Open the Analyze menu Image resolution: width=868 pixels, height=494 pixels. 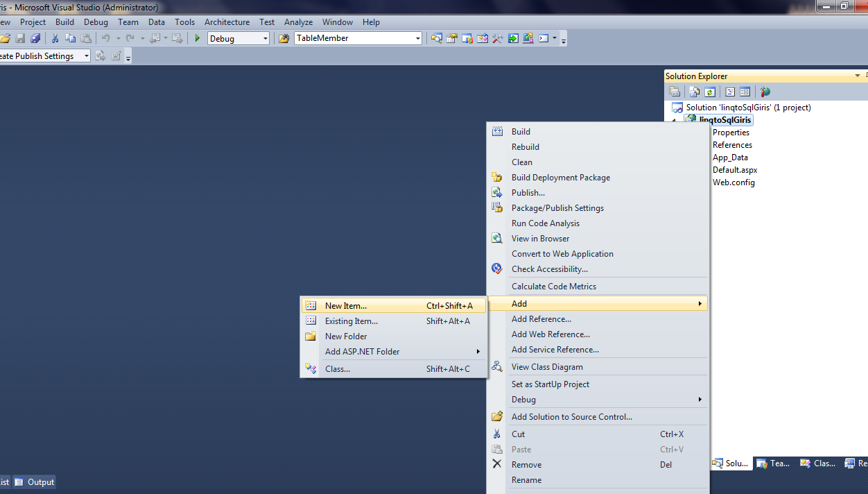[298, 22]
